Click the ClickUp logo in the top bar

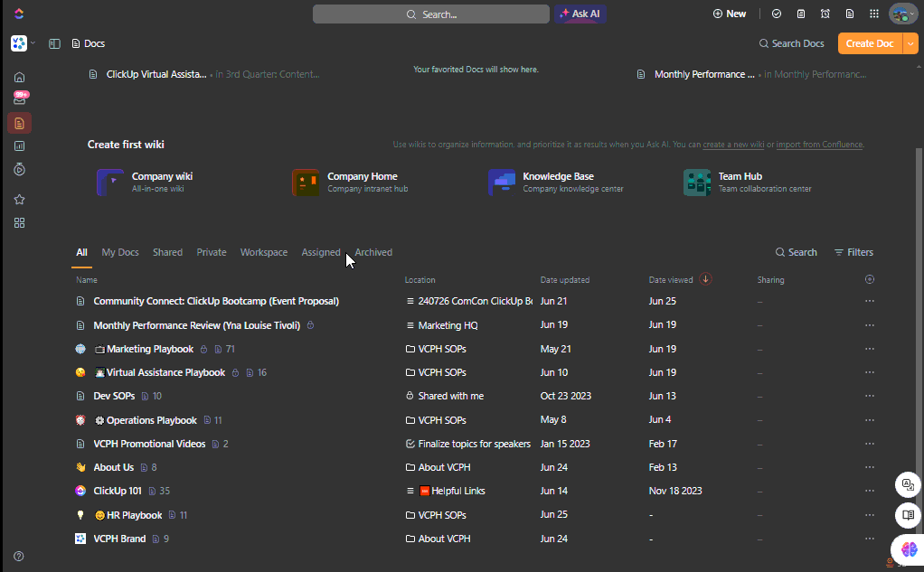[x=19, y=14]
